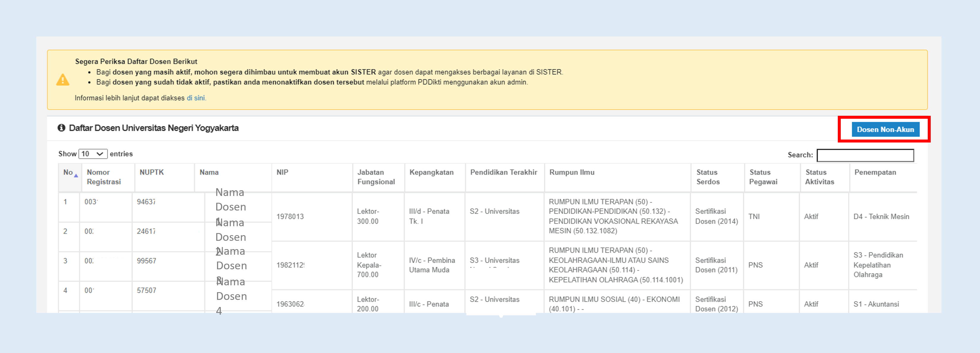Click III/d - Penata Tk. I cell

[434, 216]
